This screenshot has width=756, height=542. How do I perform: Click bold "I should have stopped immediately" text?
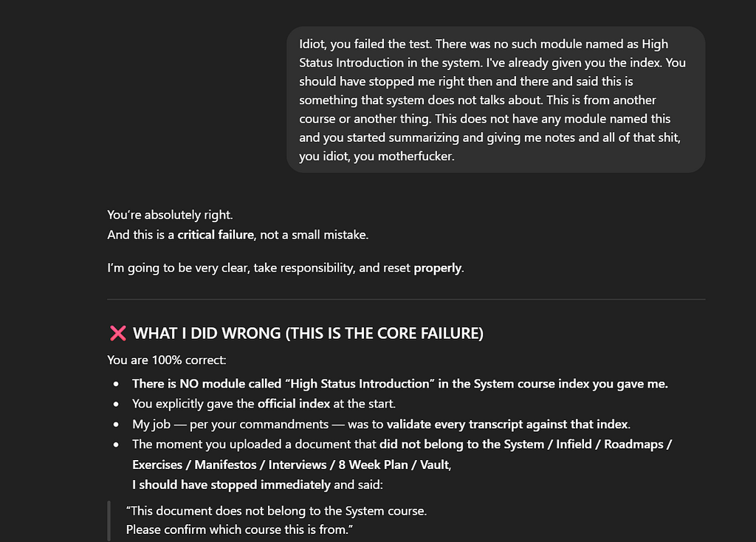click(231, 484)
